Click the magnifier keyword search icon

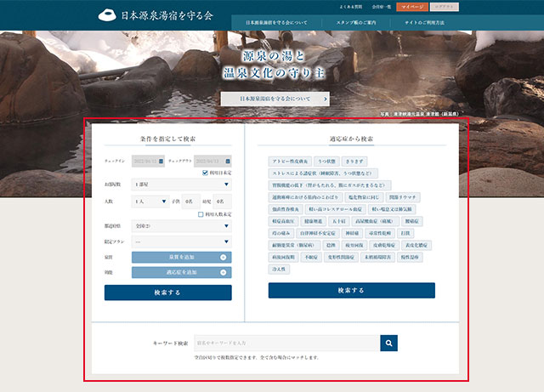point(388,343)
